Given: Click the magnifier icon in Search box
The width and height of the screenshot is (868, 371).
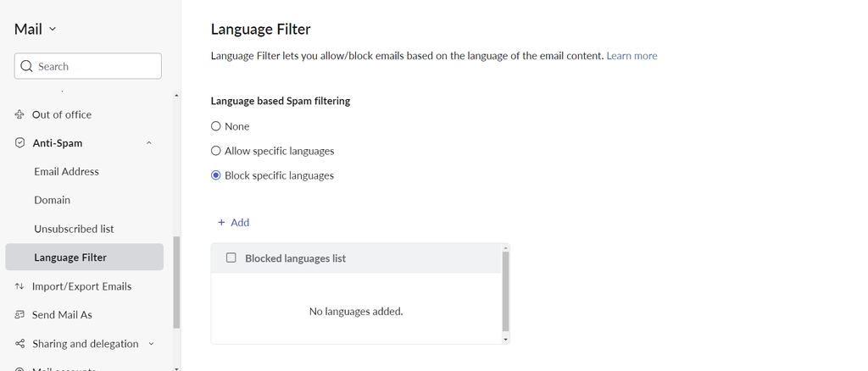Looking at the screenshot, I should (27, 66).
